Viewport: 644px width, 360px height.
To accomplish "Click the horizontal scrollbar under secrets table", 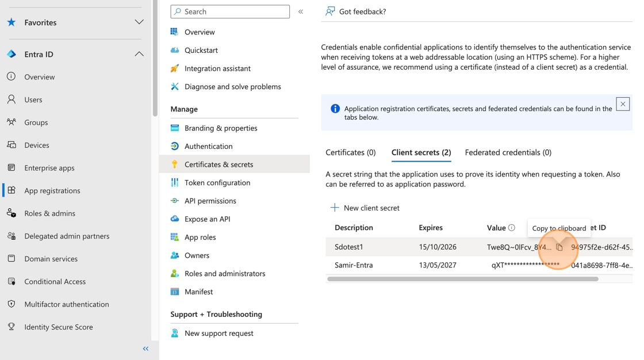I will pyautogui.click(x=462, y=279).
